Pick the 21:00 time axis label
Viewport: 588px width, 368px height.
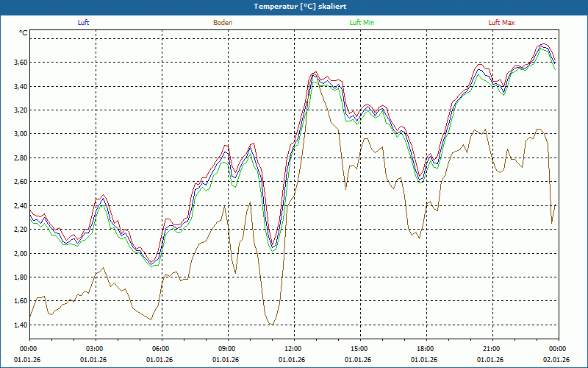pos(491,349)
